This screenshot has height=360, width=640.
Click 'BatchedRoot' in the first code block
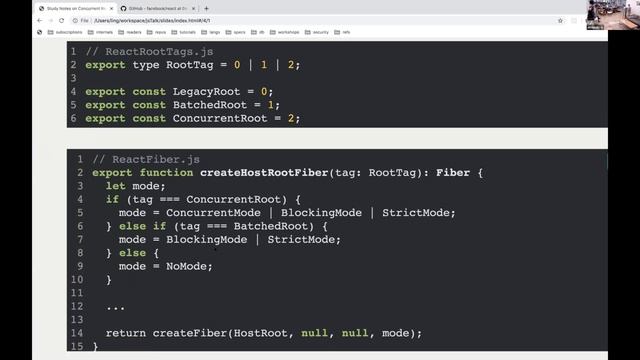click(210, 105)
